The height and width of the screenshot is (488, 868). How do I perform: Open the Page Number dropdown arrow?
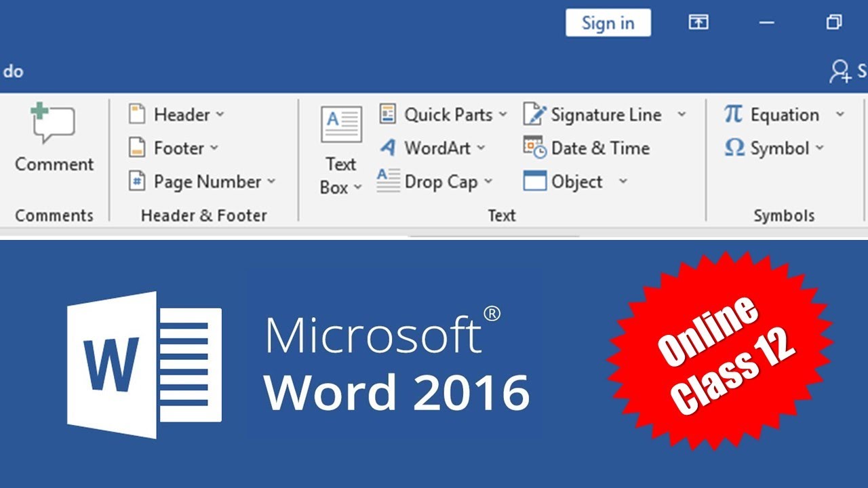tap(271, 182)
